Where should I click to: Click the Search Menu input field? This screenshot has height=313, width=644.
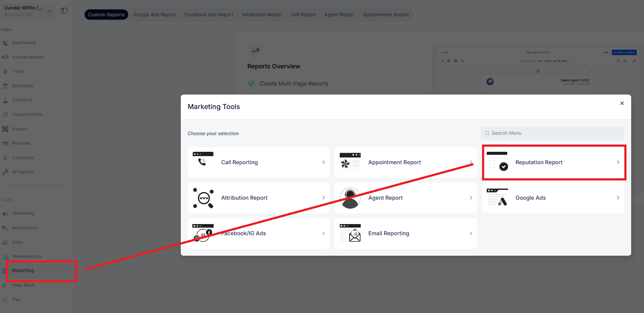click(552, 133)
